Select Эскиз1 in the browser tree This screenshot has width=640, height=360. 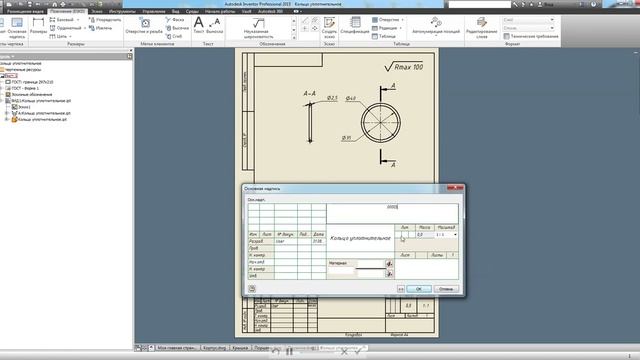(21, 107)
